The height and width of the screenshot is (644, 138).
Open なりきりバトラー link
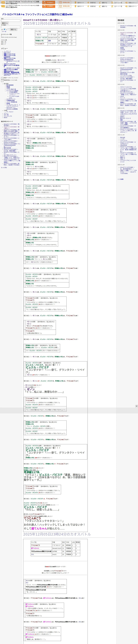11,99
